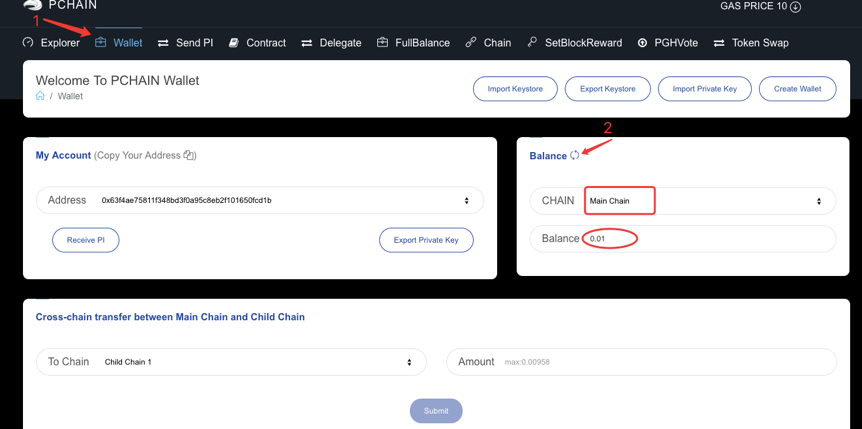
Task: Click the home breadcrumb icon
Action: 40,96
